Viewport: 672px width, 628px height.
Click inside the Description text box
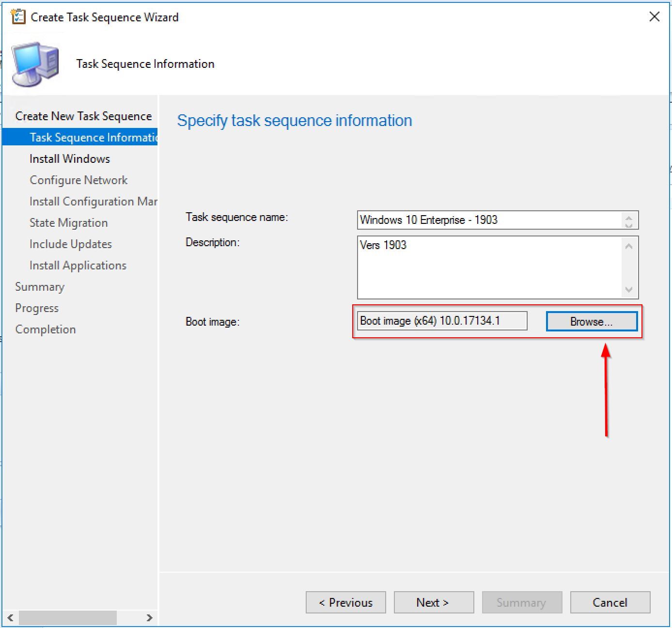click(x=489, y=267)
